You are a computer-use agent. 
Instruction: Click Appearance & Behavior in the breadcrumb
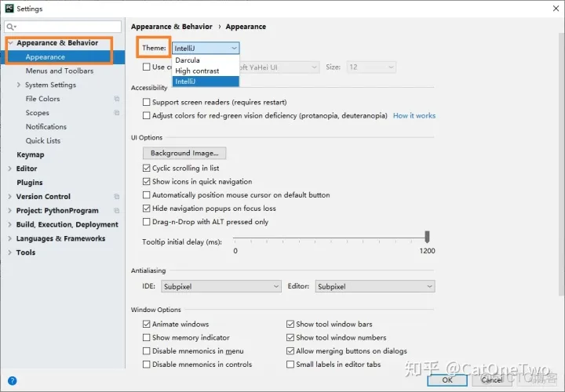tap(172, 27)
